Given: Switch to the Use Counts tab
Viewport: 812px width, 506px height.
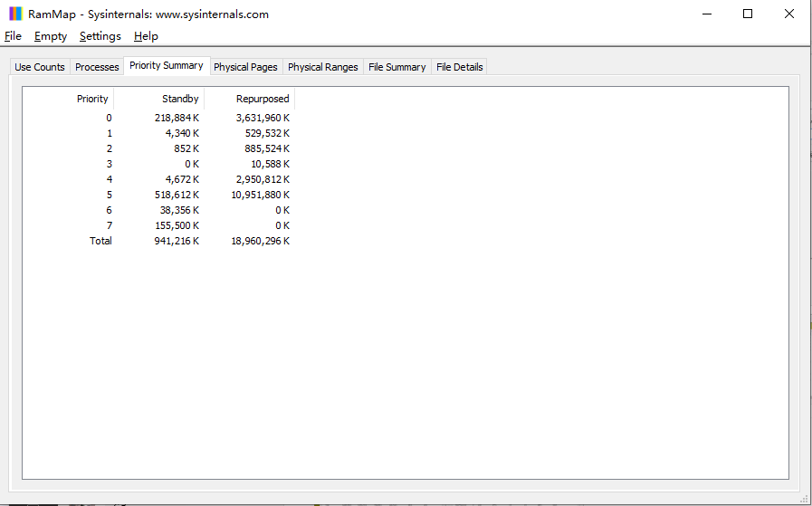Looking at the screenshot, I should tap(40, 67).
